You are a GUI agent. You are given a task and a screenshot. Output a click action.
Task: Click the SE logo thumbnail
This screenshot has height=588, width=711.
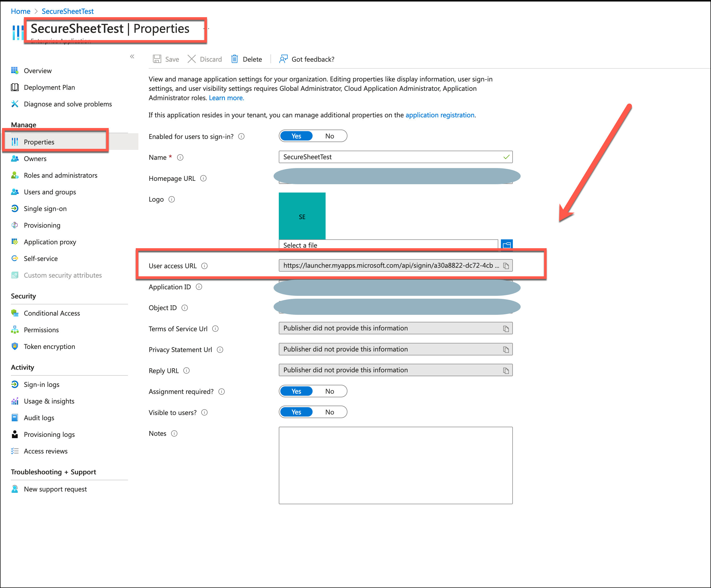coord(302,216)
